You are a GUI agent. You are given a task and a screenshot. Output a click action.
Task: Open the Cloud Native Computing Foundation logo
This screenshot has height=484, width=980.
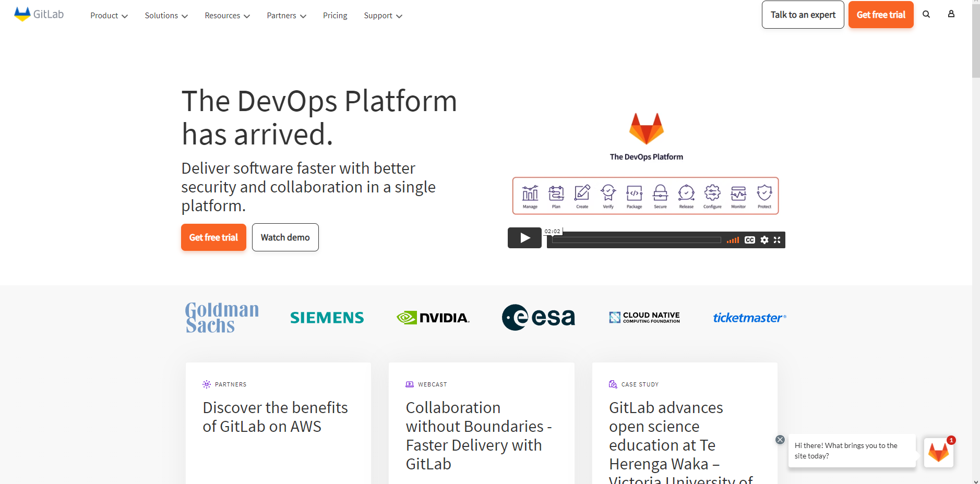click(644, 317)
